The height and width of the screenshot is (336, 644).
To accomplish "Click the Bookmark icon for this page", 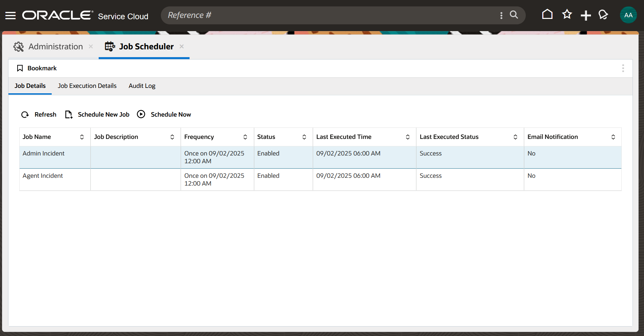I will pos(20,68).
